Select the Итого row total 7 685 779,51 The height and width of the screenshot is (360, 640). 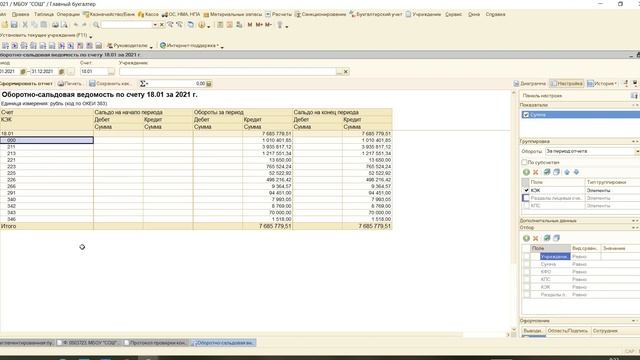click(196, 226)
